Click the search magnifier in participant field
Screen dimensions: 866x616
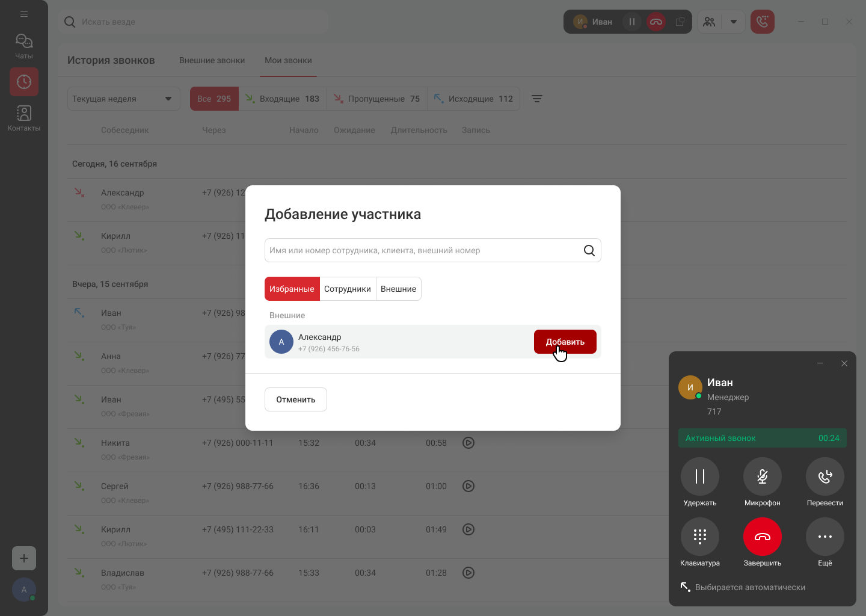point(589,250)
